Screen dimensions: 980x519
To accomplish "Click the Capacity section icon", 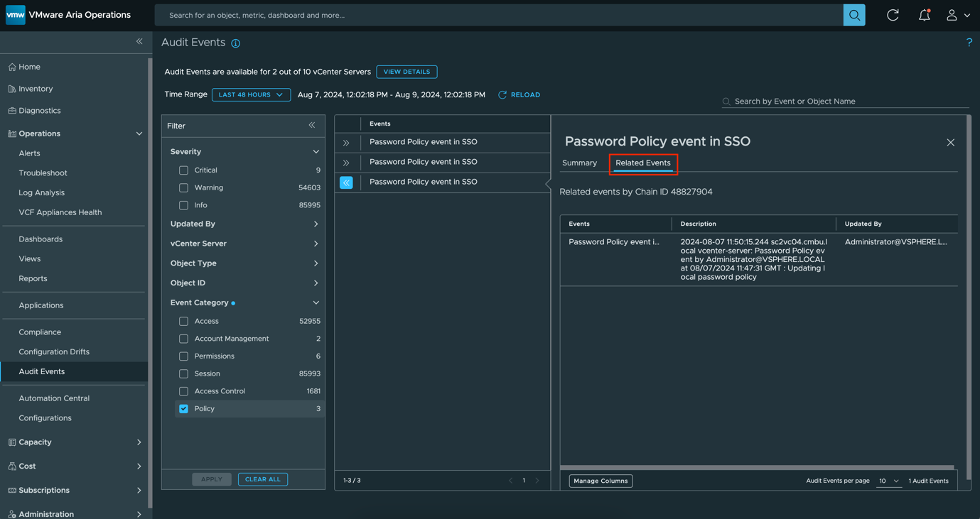I will [12, 442].
